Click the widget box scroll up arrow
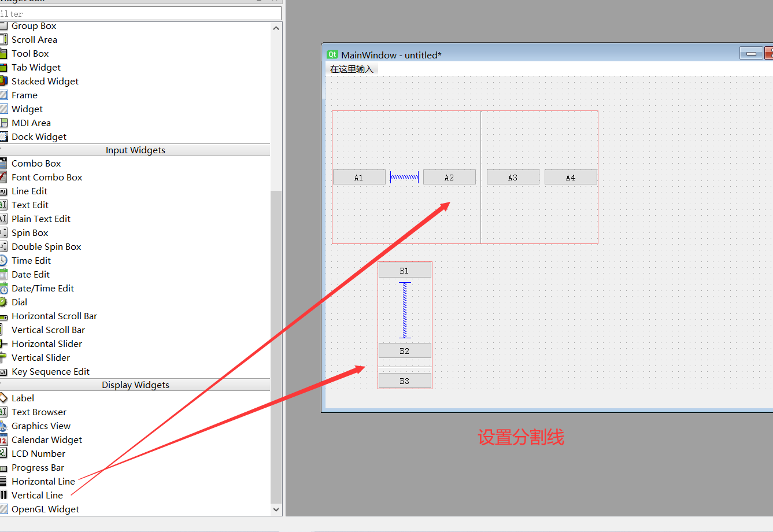Image resolution: width=773 pixels, height=532 pixels. 276,28
